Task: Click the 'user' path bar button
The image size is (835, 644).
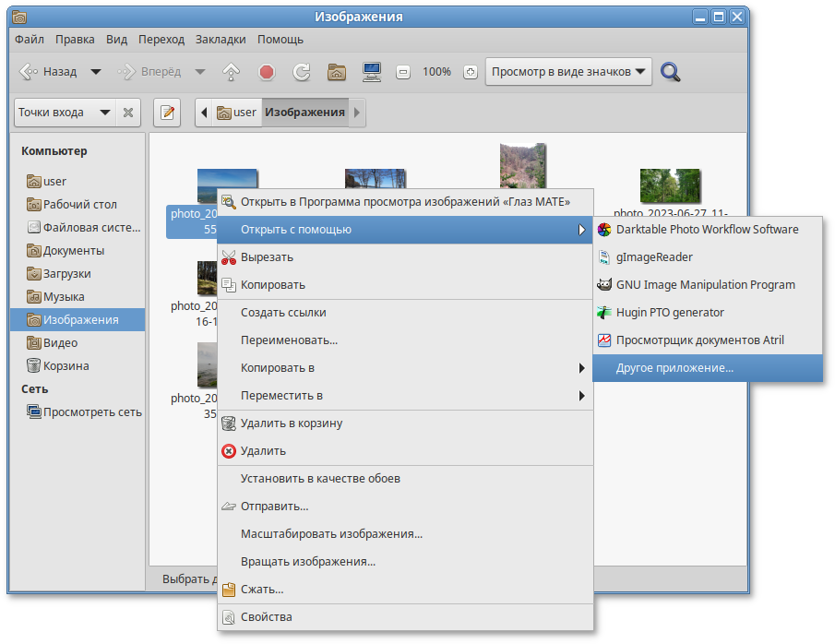Action: 237,113
